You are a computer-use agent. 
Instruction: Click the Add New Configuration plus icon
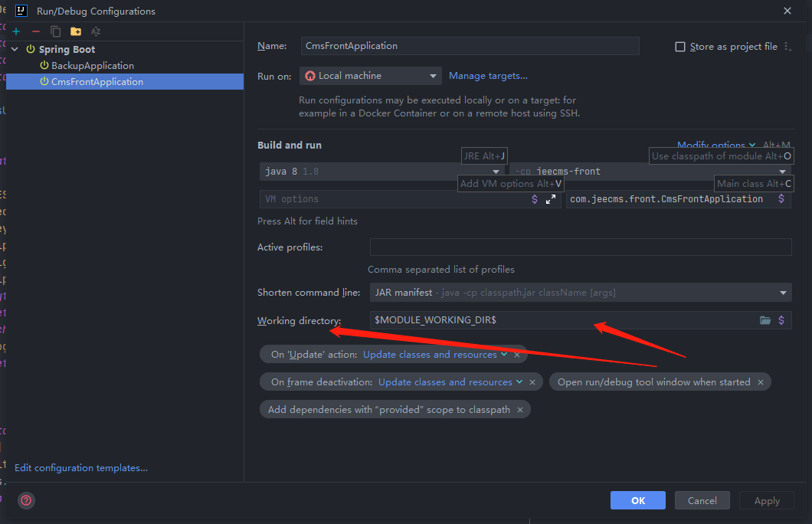click(x=16, y=31)
